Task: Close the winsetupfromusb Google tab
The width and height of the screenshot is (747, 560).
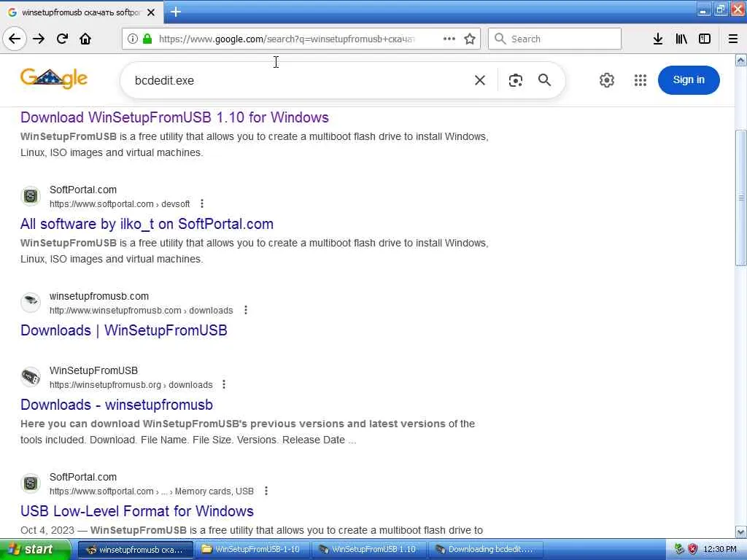Action: coord(151,12)
